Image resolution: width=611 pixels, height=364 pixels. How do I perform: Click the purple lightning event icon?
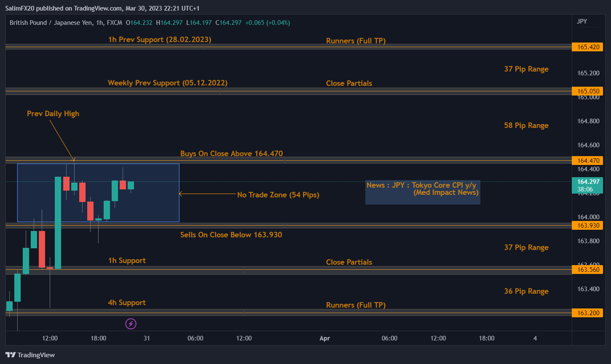tap(131, 324)
